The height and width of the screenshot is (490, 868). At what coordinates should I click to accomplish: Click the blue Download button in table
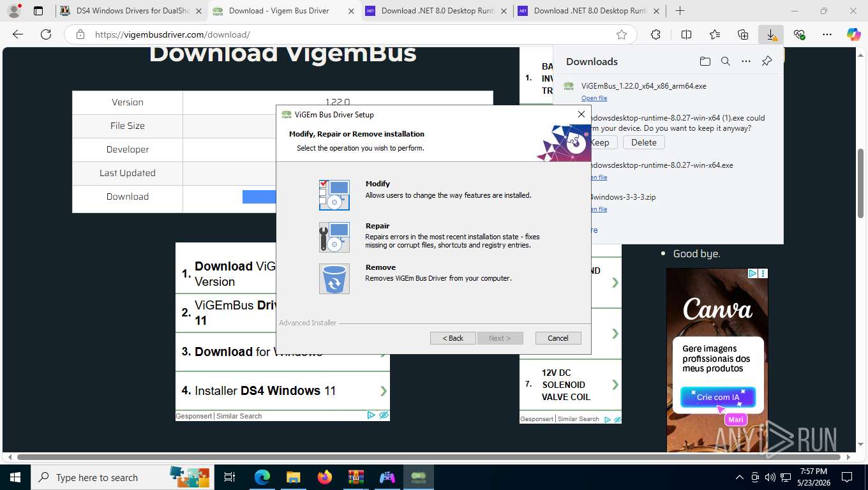(x=259, y=197)
